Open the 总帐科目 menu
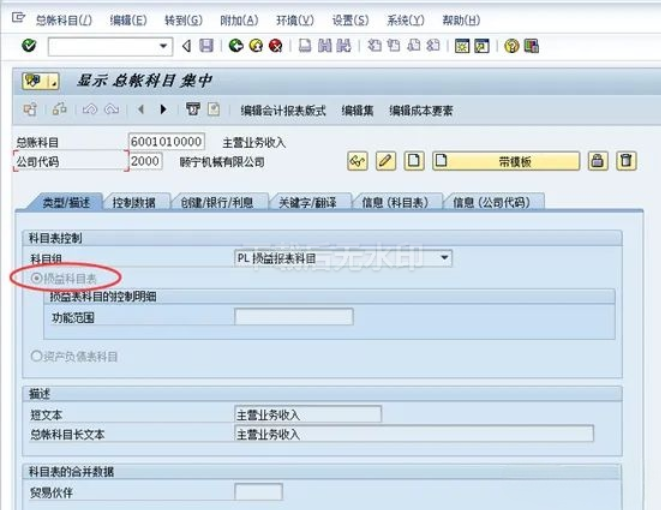The width and height of the screenshot is (661, 510). click(64, 20)
